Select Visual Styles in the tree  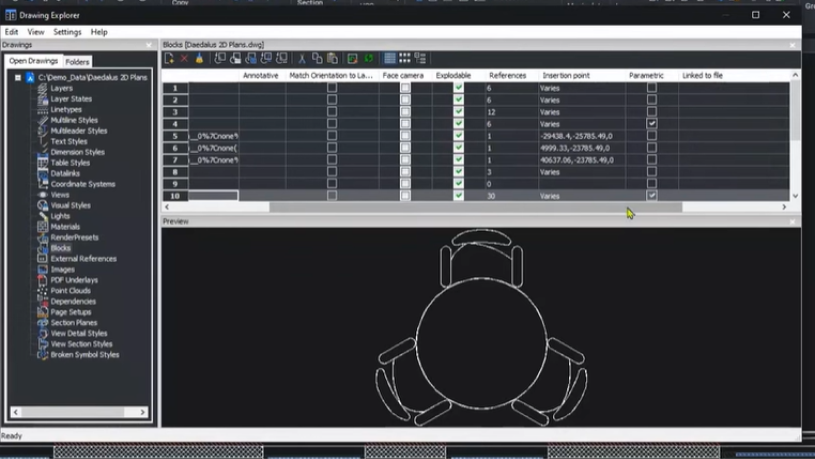[x=71, y=205]
